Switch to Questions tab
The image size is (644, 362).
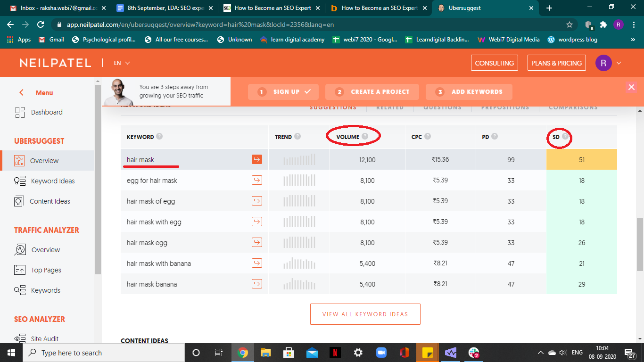(442, 107)
